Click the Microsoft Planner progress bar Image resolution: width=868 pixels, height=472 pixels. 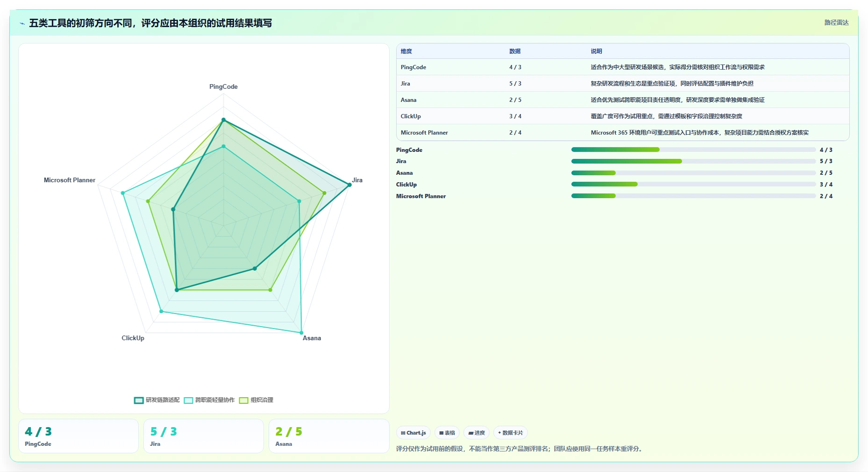tap(693, 196)
